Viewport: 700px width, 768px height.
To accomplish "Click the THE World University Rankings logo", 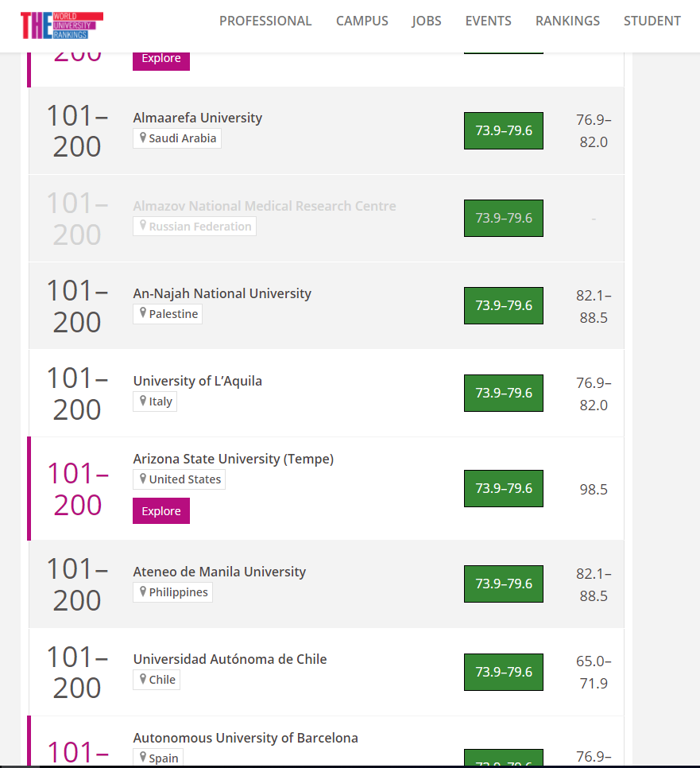I will tap(61, 25).
